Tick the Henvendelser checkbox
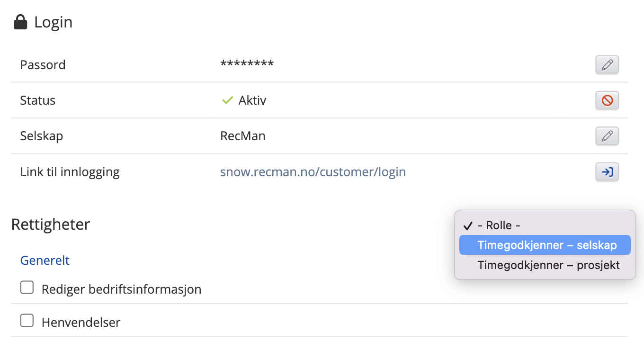Image resolution: width=644 pixels, height=341 pixels. click(x=27, y=321)
